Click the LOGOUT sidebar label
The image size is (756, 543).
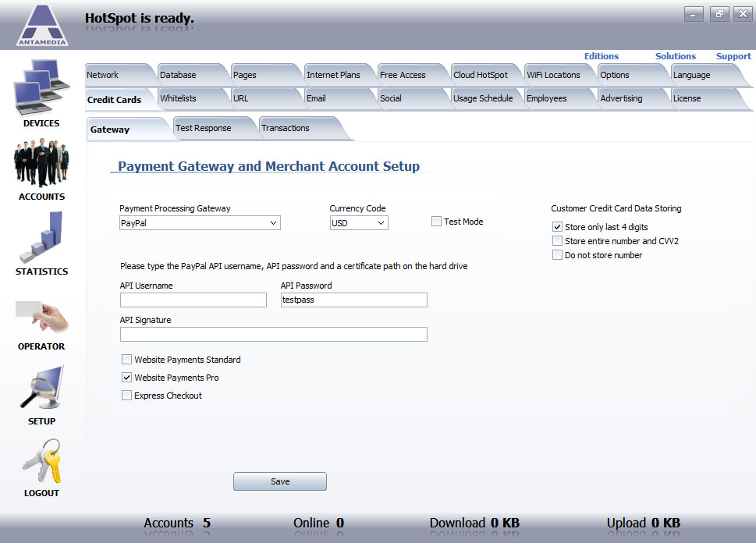tap(41, 493)
